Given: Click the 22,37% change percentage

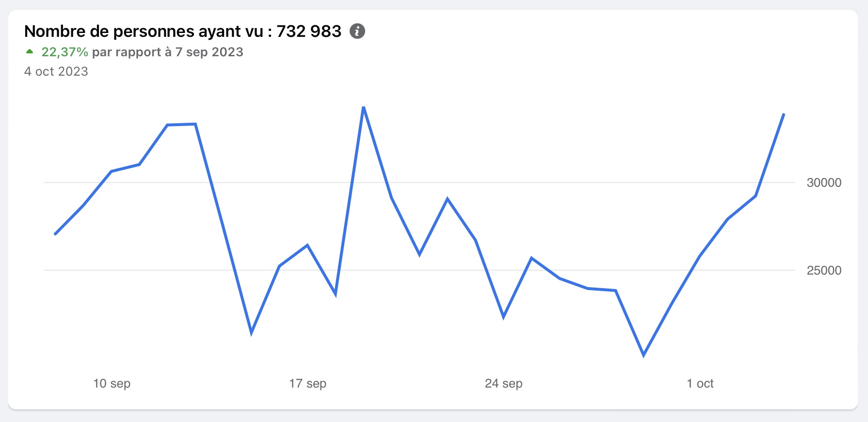Looking at the screenshot, I should pos(65,52).
